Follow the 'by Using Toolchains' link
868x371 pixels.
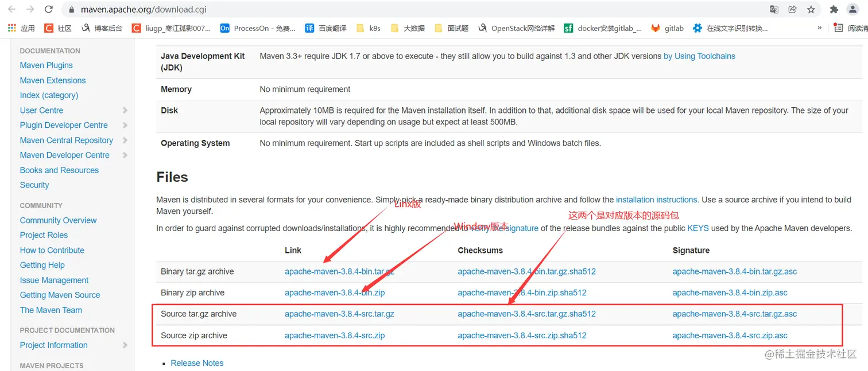tap(699, 56)
